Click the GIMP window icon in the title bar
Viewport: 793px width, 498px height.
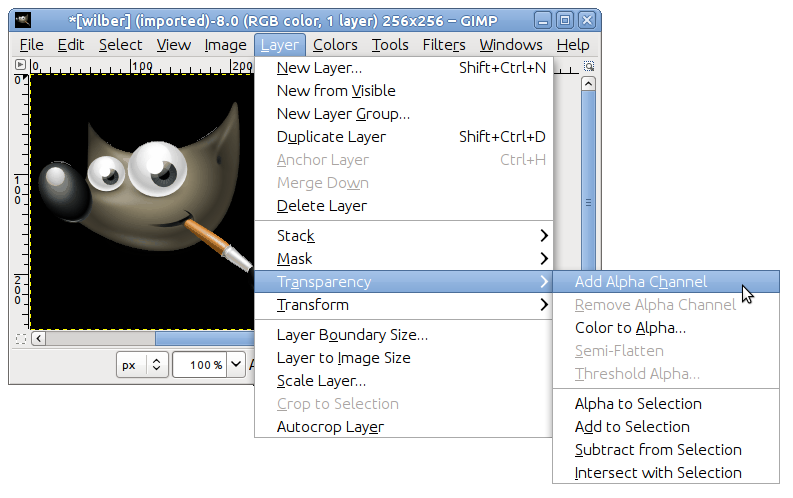tap(24, 20)
